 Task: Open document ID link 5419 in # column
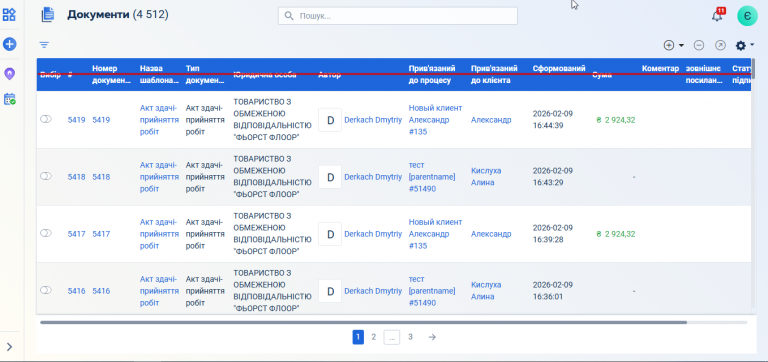click(76, 120)
